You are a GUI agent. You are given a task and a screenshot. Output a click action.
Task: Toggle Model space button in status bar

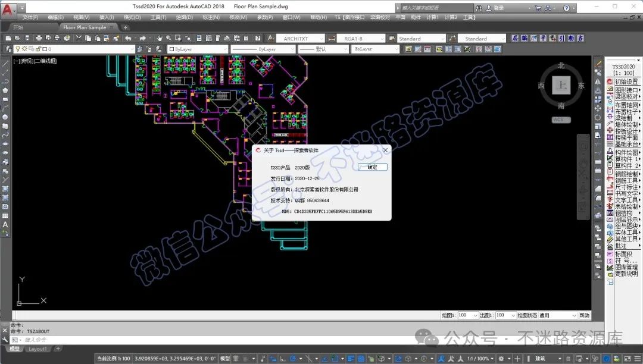pyautogui.click(x=225, y=359)
